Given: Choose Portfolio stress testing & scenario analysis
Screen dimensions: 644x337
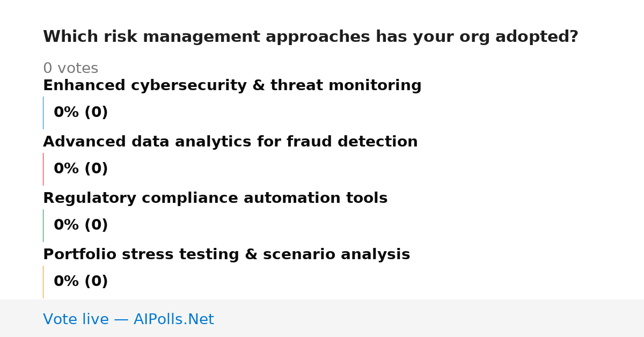Looking at the screenshot, I should click(x=226, y=255).
